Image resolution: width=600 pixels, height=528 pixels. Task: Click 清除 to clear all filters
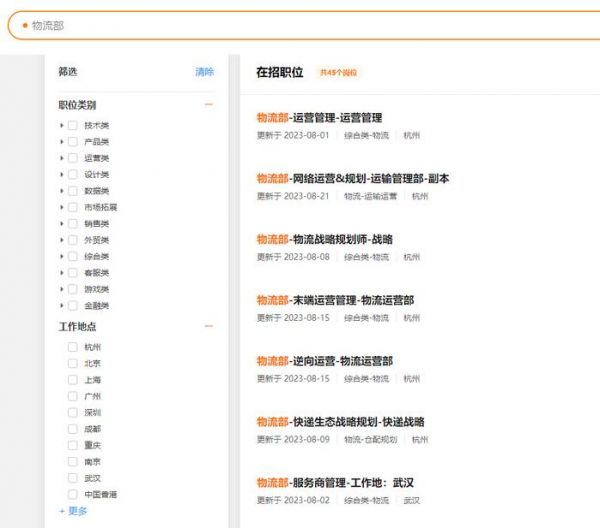(204, 72)
